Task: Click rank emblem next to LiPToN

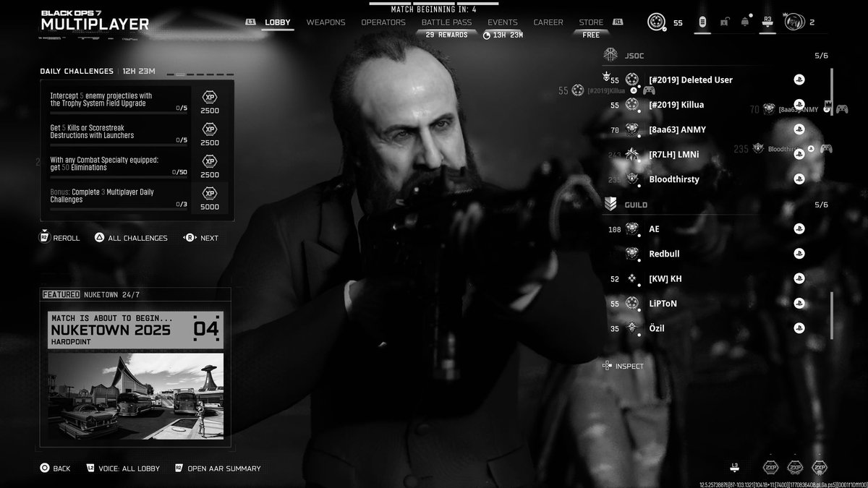Action: point(632,303)
